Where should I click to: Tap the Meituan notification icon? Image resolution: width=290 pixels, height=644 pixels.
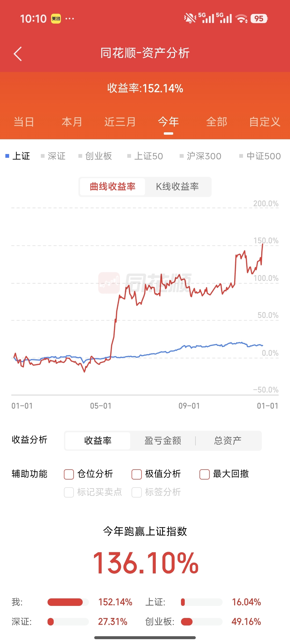(x=56, y=19)
